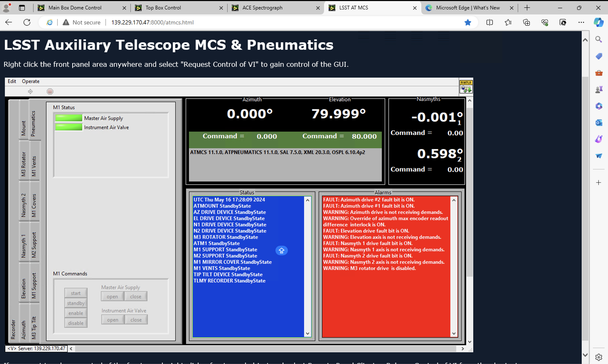The height and width of the screenshot is (364, 608).
Task: Open the Edit menu
Action: coord(12,81)
